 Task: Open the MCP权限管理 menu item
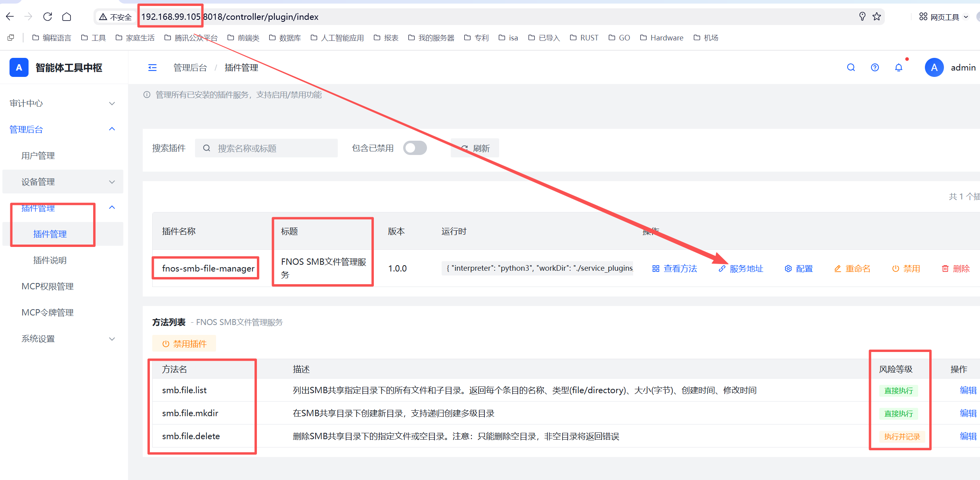pos(48,287)
